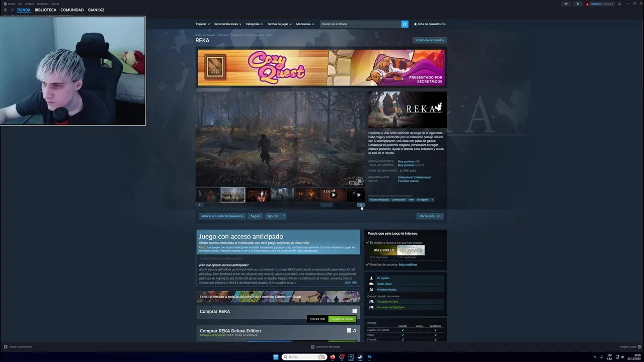Click the Construcción tag
644x362 pixels.
[x=398, y=200]
